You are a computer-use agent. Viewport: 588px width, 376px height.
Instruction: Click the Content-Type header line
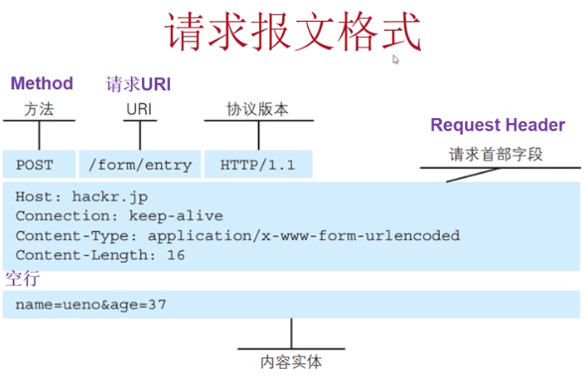point(237,236)
